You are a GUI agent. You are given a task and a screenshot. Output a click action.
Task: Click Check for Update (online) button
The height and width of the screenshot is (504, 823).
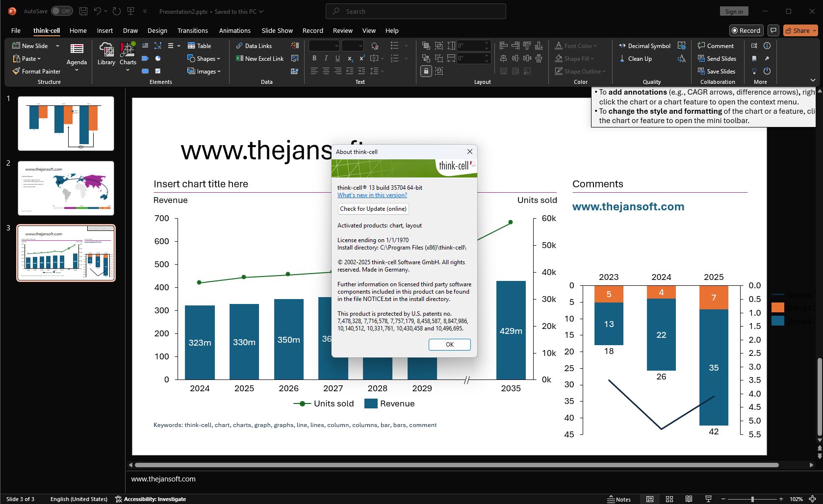point(373,209)
